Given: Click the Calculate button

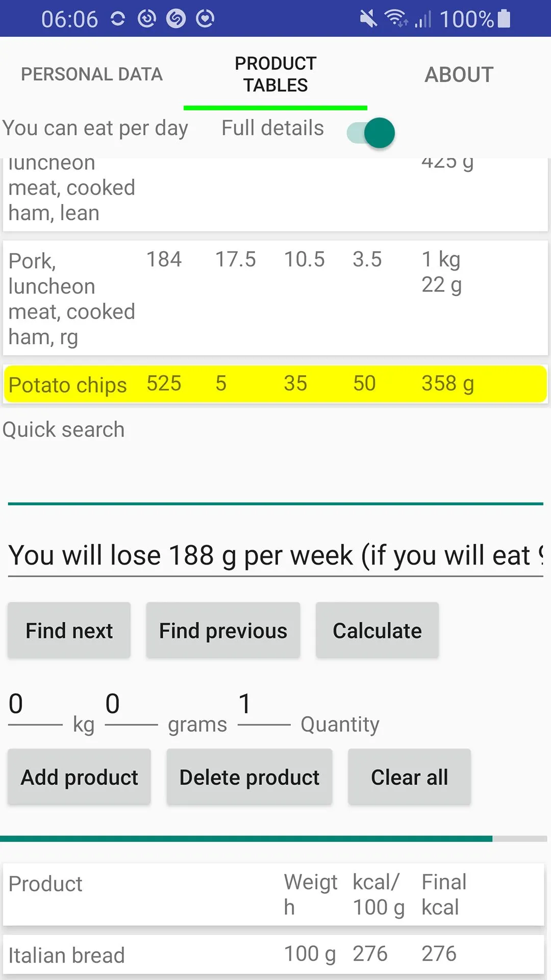Looking at the screenshot, I should click(377, 630).
